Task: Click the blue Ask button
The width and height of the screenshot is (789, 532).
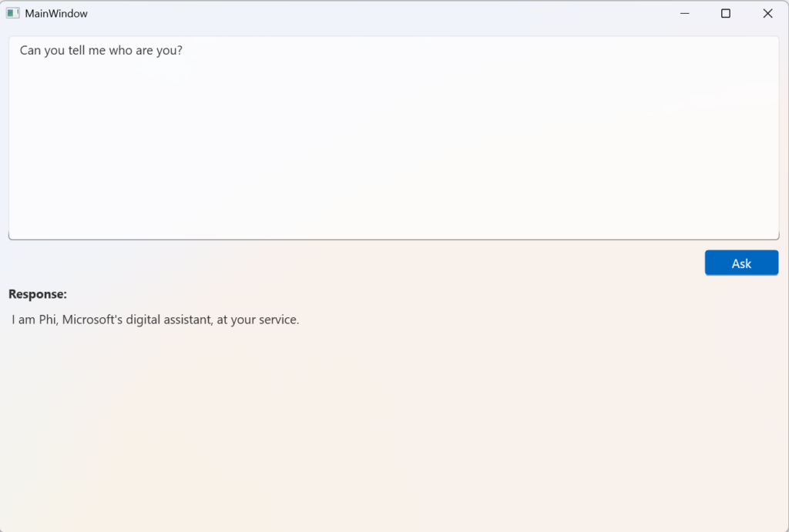Action: click(x=741, y=263)
